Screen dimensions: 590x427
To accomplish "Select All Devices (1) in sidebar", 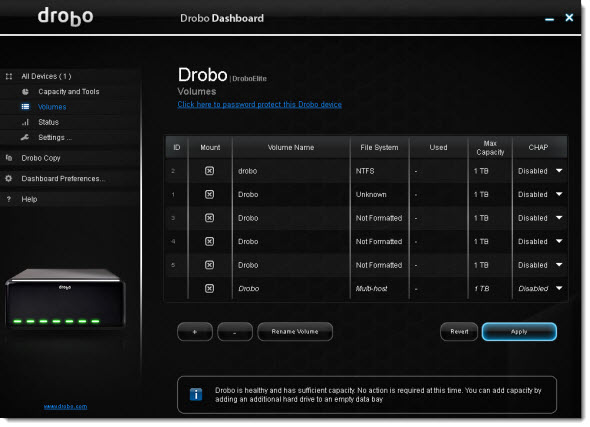I will click(x=46, y=76).
